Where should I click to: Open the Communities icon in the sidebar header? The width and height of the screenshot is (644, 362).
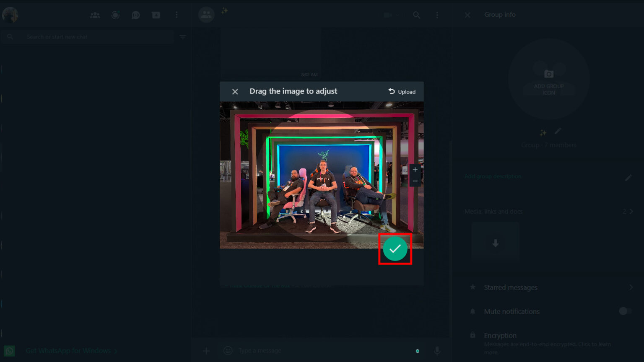(x=95, y=15)
